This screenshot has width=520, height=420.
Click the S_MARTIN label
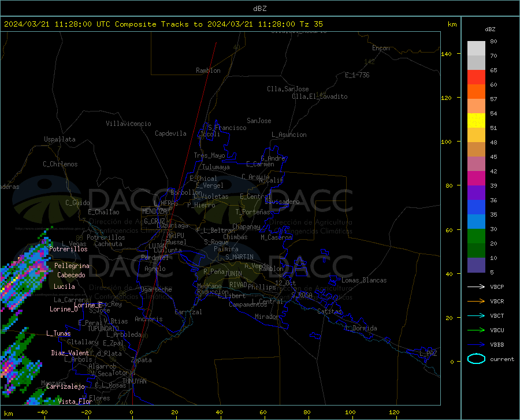coord(239,257)
